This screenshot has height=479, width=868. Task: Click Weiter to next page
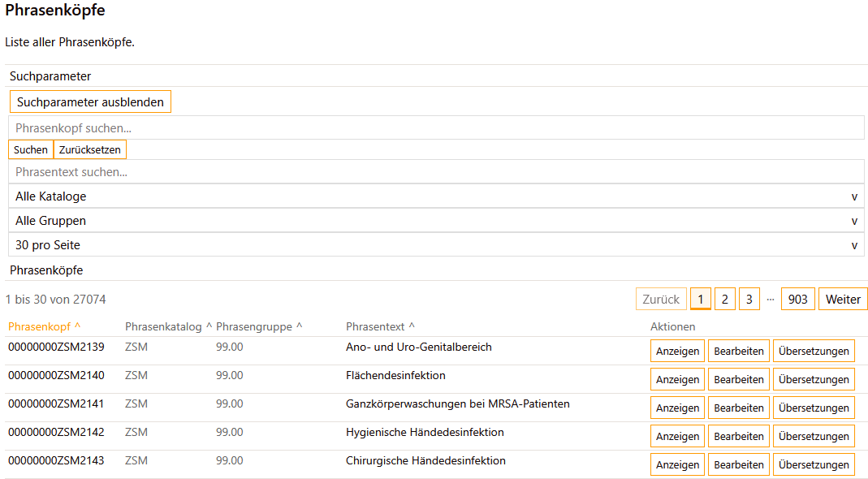tap(843, 299)
